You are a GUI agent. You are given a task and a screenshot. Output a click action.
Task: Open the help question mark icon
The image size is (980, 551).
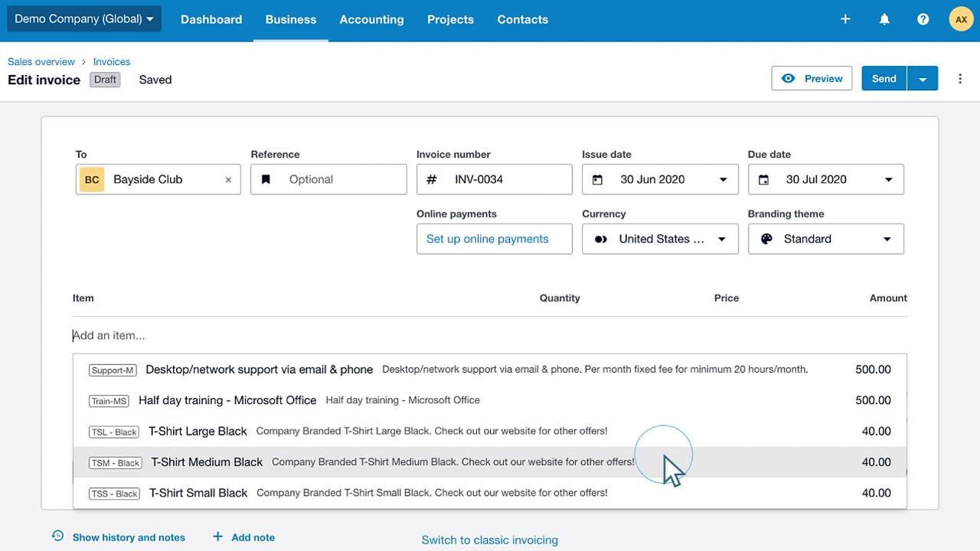click(x=923, y=19)
